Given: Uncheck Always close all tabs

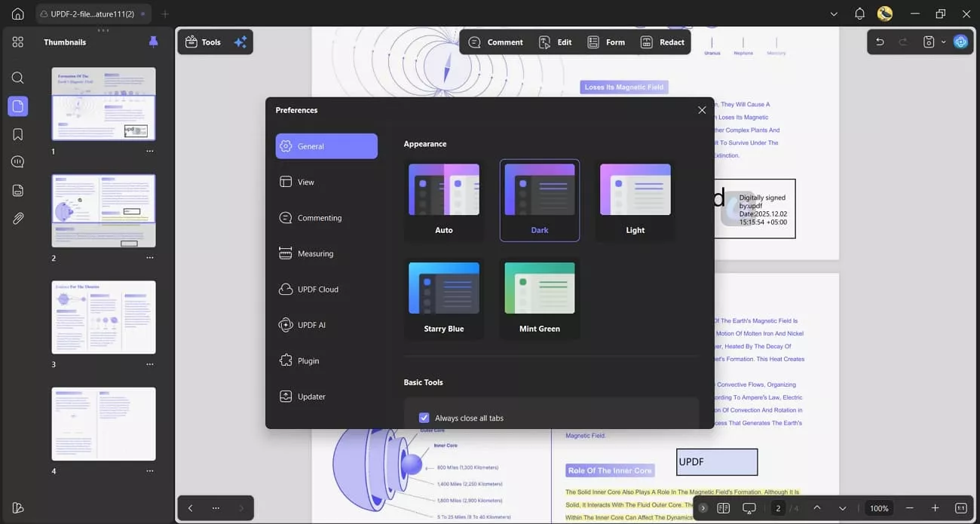Looking at the screenshot, I should coord(424,418).
